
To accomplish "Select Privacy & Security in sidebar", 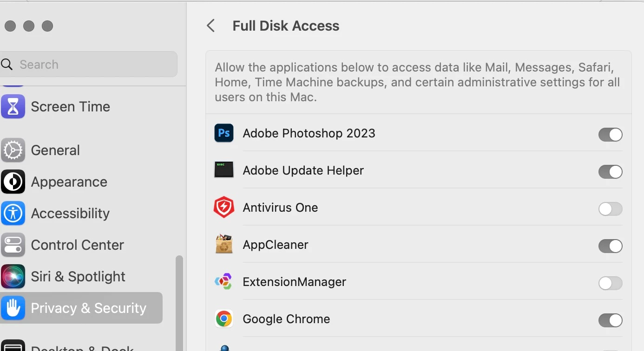I will point(81,308).
